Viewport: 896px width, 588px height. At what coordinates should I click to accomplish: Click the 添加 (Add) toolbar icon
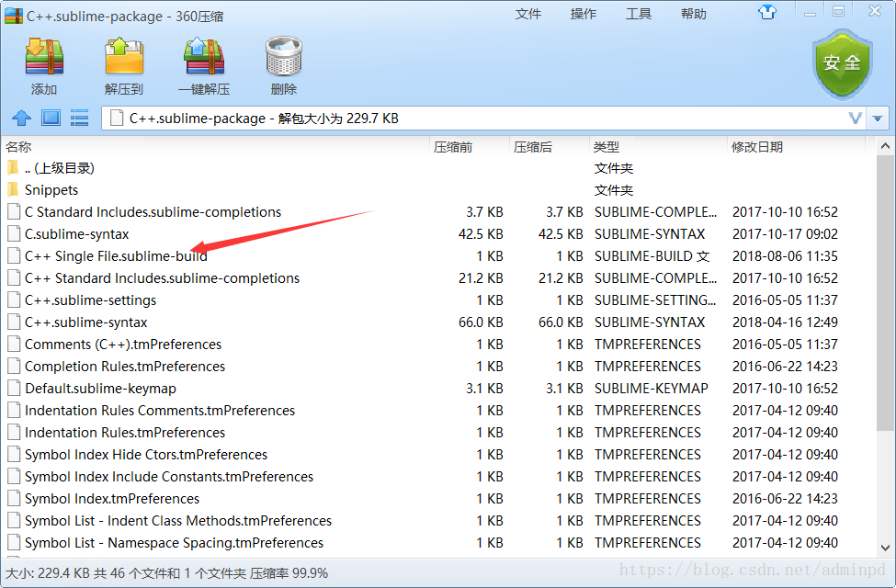[x=44, y=57]
